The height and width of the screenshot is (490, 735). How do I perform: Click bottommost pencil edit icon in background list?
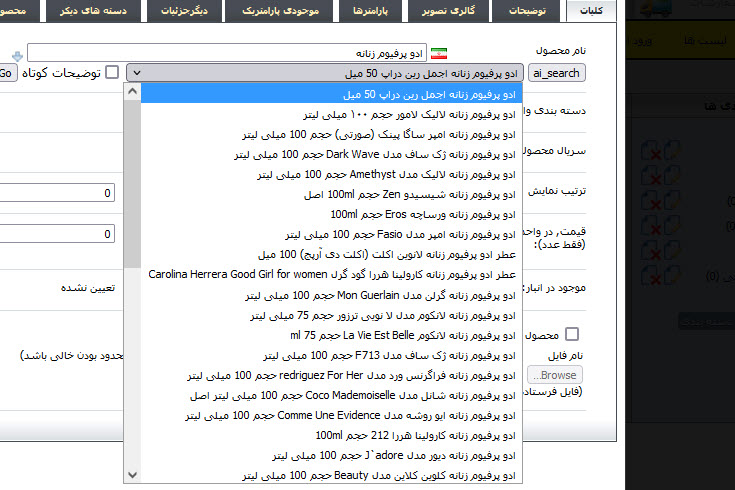[x=672, y=275]
